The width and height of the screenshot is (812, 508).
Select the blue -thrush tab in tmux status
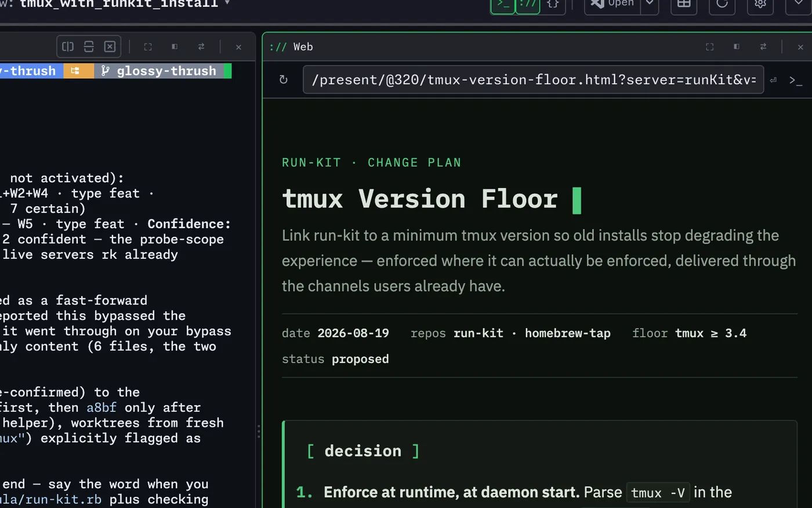(x=30, y=71)
